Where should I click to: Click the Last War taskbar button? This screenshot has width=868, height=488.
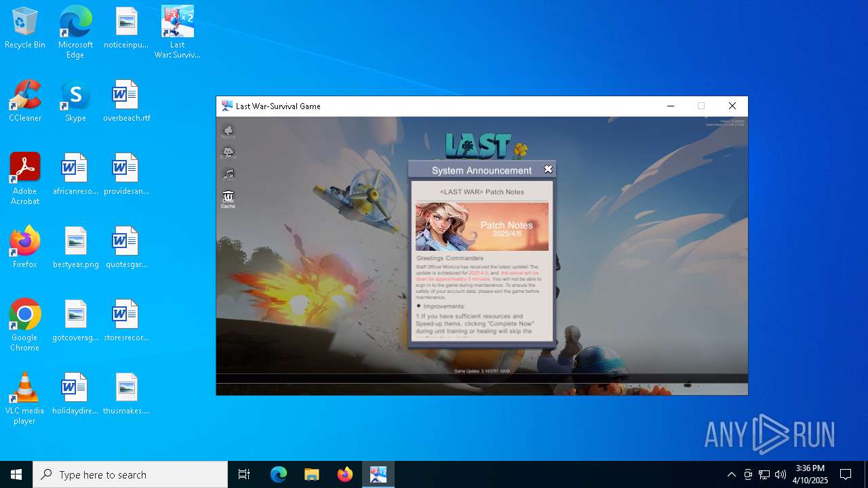click(x=378, y=474)
